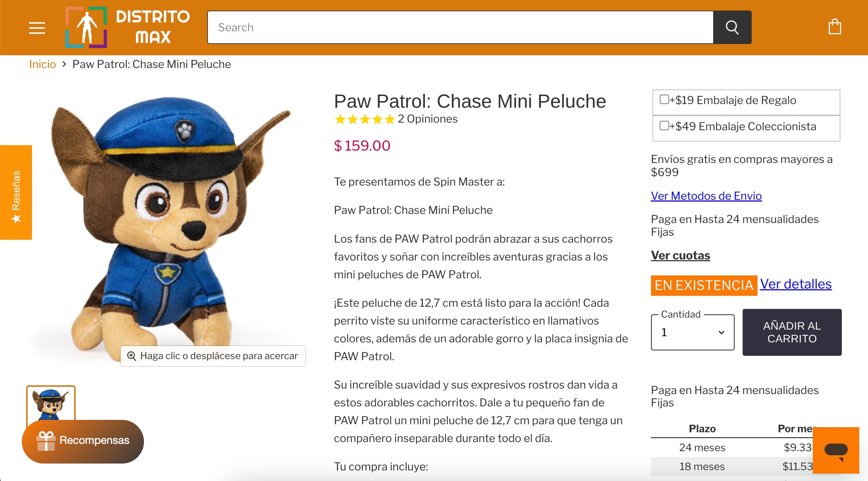The width and height of the screenshot is (868, 481).
Task: Go to Inicio breadcrumb link
Action: [x=43, y=64]
